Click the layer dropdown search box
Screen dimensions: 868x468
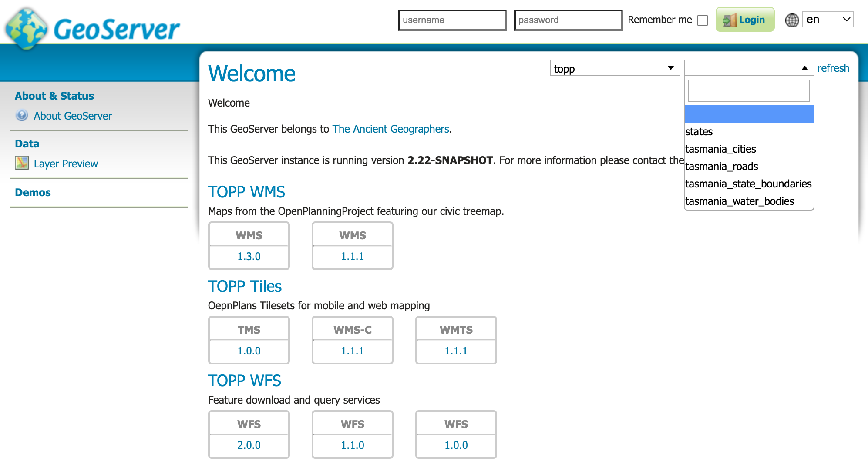click(x=749, y=90)
